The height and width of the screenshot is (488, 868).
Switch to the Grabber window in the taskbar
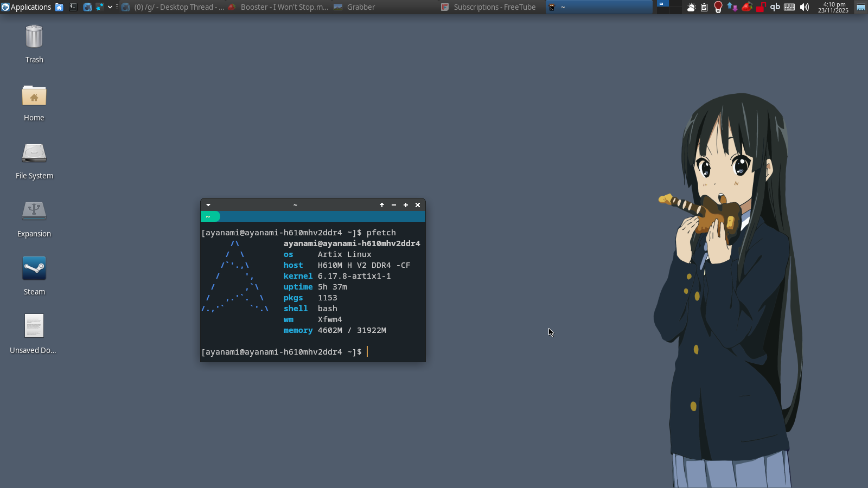pyautogui.click(x=385, y=7)
